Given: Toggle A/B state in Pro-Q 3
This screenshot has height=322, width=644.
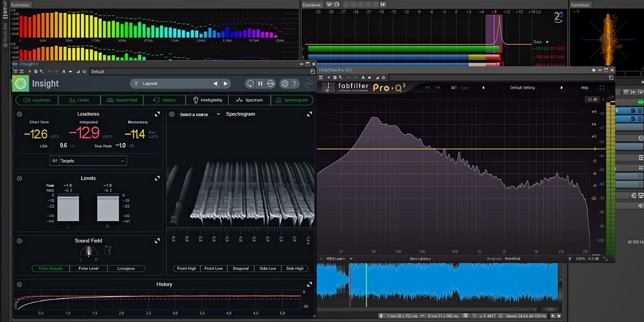Looking at the screenshot, I should pos(453,87).
